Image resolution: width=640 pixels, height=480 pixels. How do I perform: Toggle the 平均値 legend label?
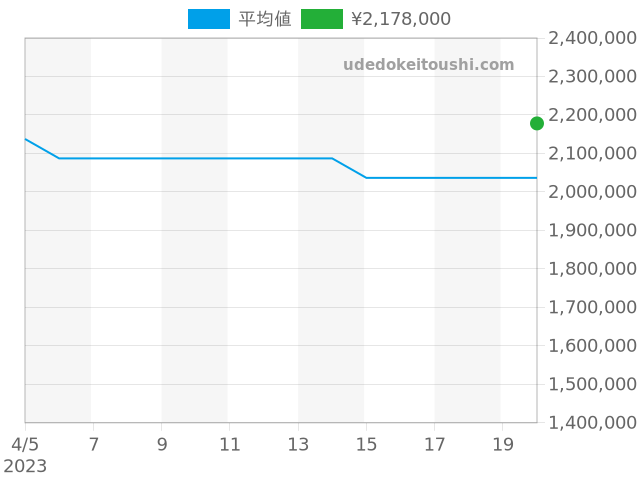pos(265,19)
